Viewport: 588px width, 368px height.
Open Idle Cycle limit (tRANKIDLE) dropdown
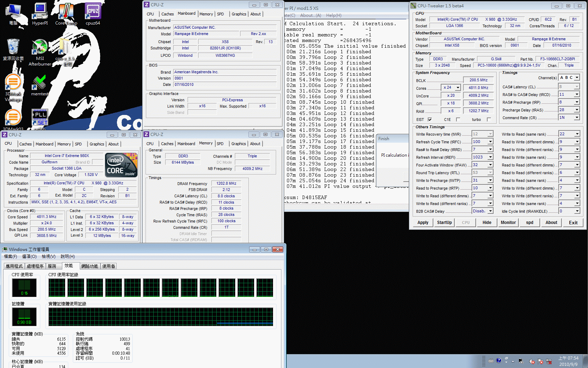pyautogui.click(x=577, y=211)
